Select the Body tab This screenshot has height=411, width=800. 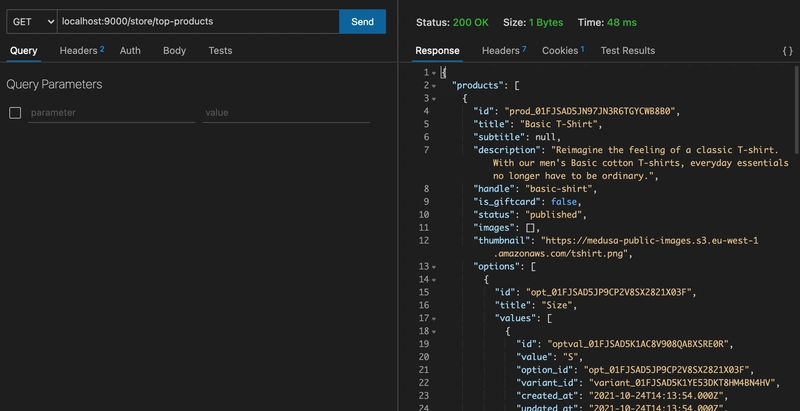coord(174,50)
